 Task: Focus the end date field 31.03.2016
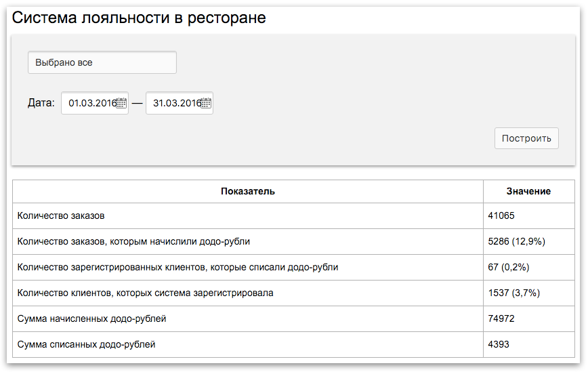coord(180,103)
